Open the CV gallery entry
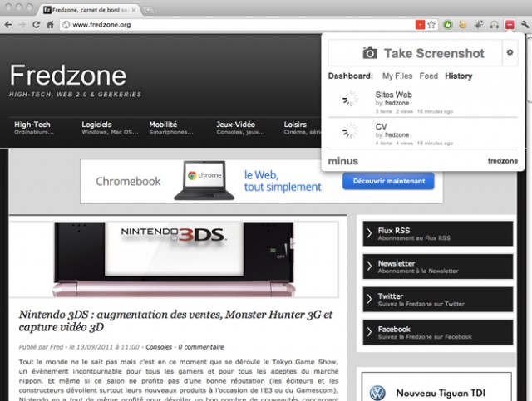 coord(423,133)
